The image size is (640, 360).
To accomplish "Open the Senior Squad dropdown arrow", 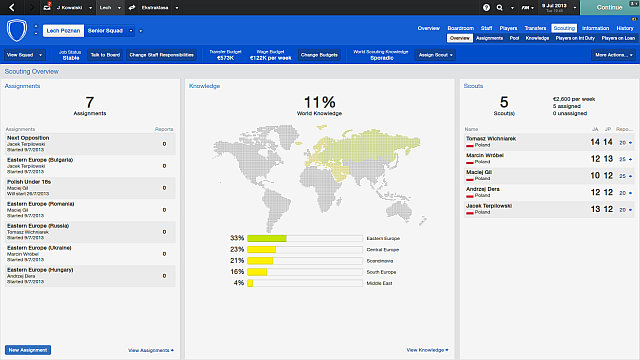I will pos(131,31).
